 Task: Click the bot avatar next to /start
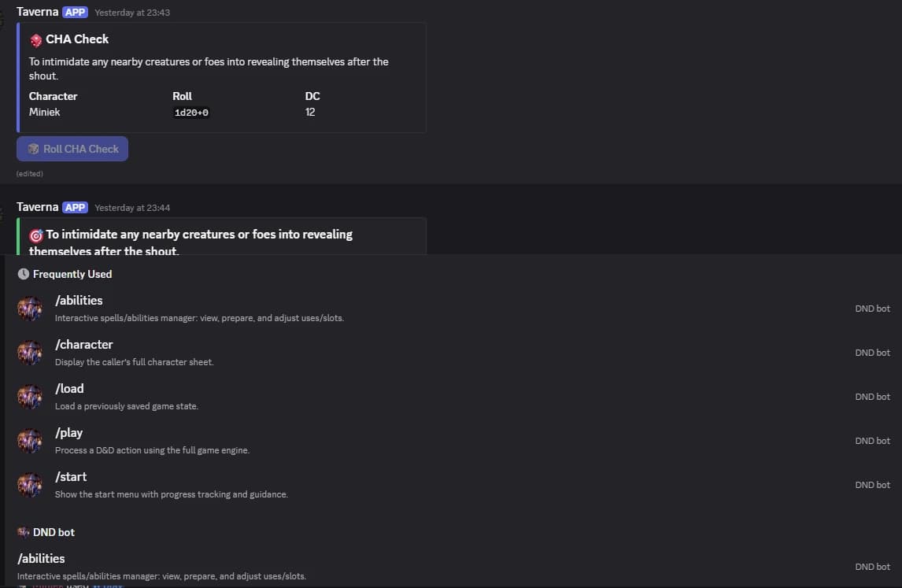(x=30, y=485)
